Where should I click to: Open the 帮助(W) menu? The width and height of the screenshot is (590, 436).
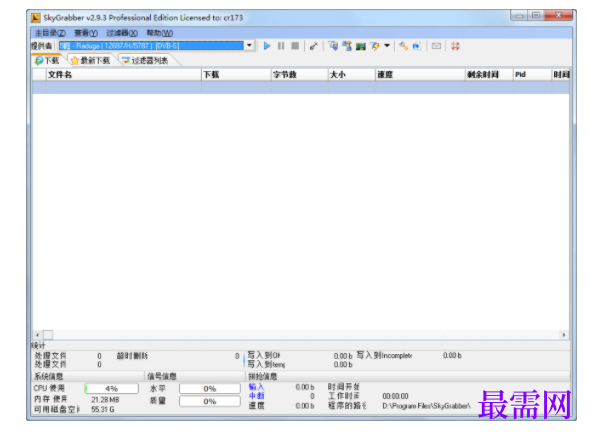click(160, 33)
